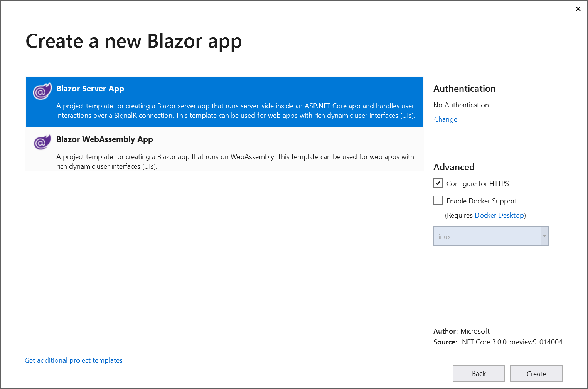
Task: Click the dropdown arrow on Linux combo box
Action: 544,236
